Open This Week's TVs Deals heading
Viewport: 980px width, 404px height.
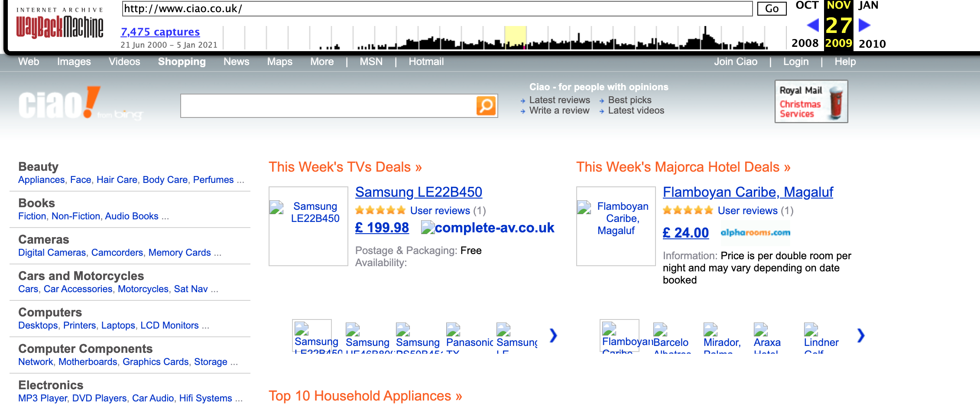(345, 167)
